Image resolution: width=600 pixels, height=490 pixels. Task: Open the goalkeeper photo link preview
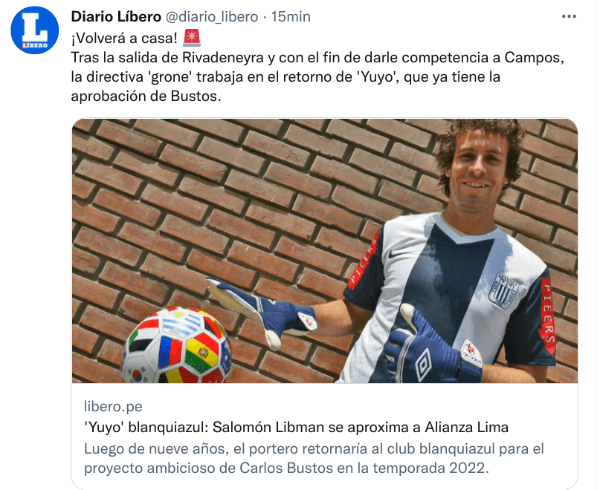[x=325, y=251]
